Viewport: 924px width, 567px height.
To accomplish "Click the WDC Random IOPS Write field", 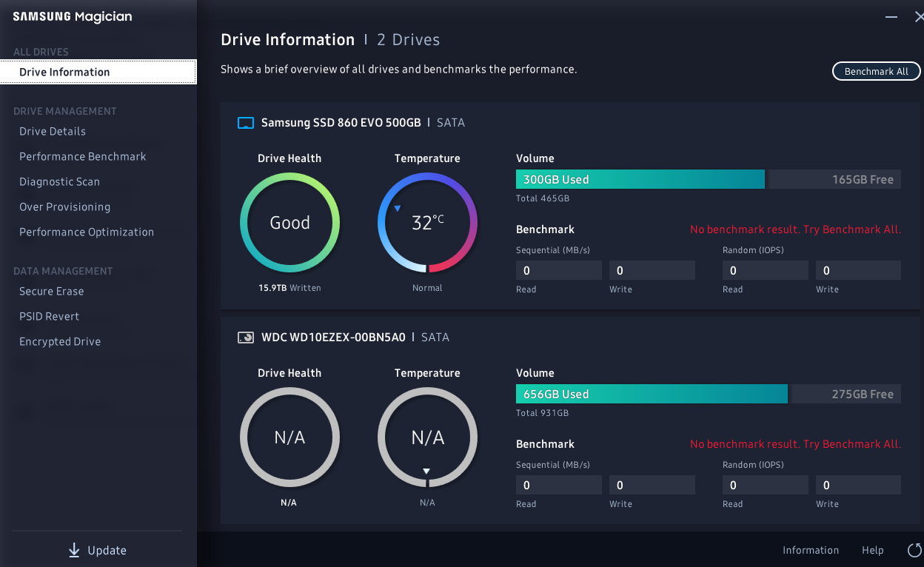I will (x=858, y=484).
